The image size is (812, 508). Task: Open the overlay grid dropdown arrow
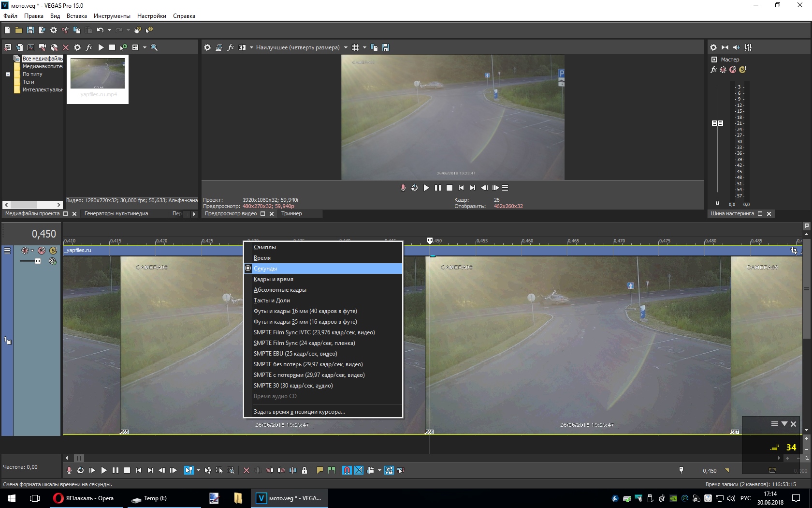coord(364,47)
